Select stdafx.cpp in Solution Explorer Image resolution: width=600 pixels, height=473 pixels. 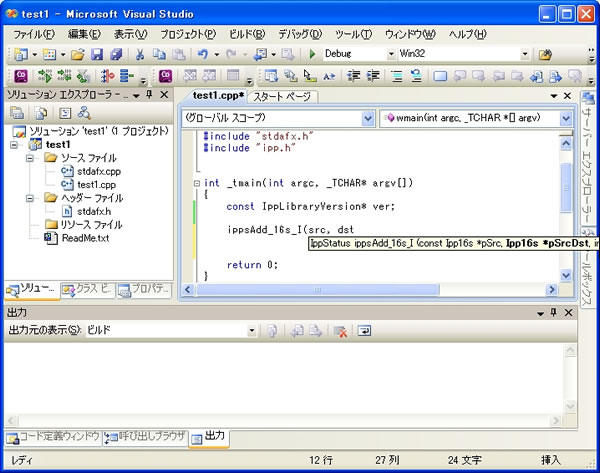click(99, 171)
